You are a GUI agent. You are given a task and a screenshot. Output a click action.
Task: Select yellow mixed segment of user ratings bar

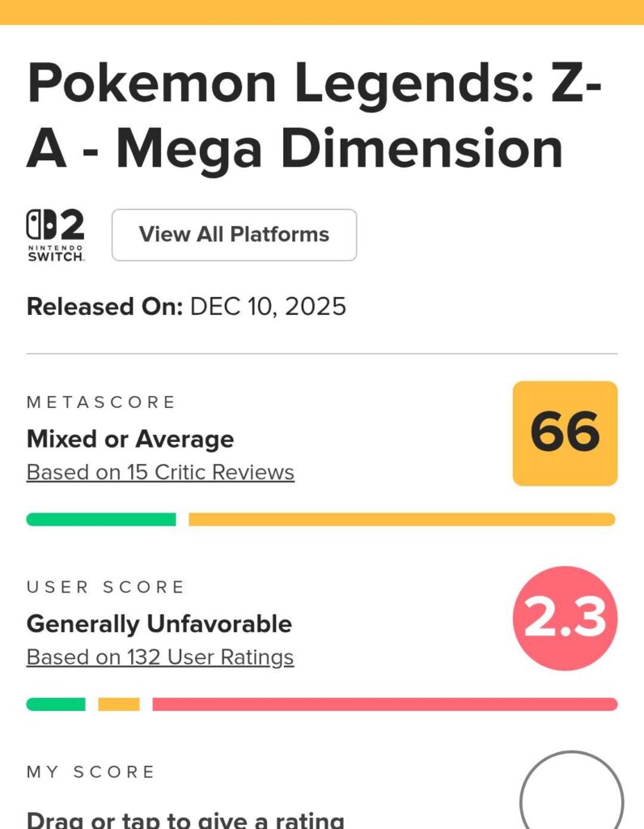point(119,704)
